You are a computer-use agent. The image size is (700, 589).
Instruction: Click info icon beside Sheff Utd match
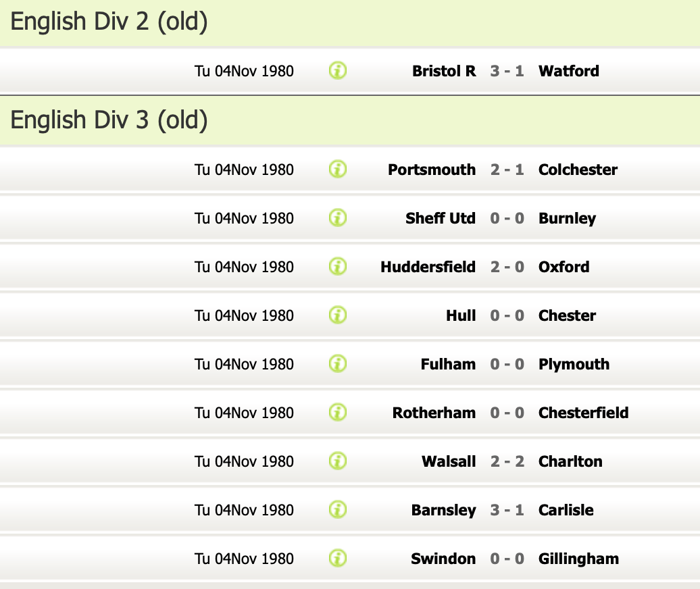pos(338,217)
